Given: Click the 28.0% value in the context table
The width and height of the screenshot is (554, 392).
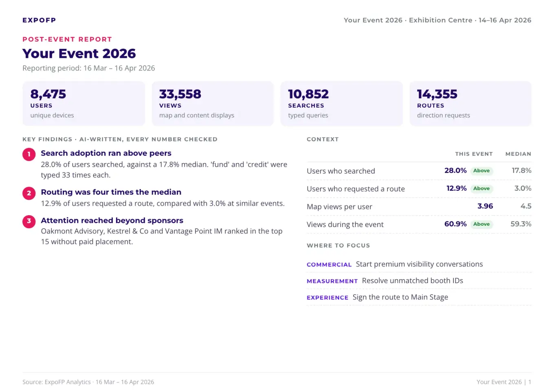Looking at the screenshot, I should tap(455, 170).
